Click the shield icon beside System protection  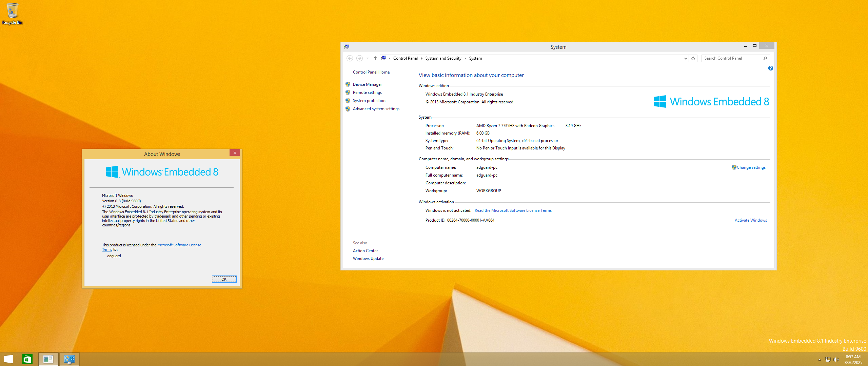[348, 101]
